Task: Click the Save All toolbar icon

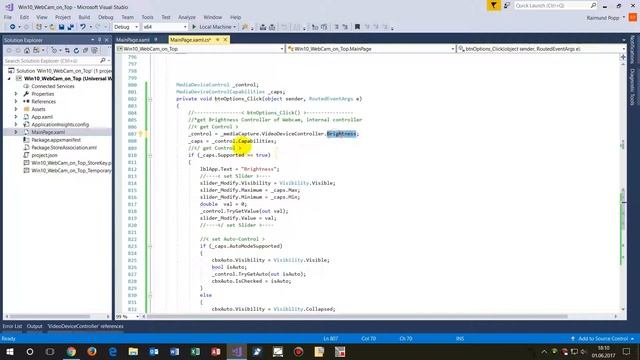Action: (71, 27)
